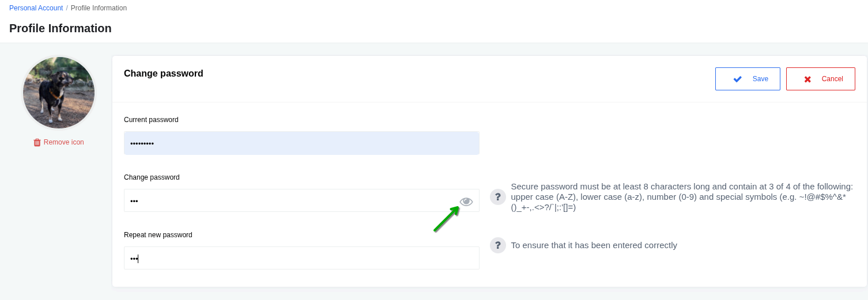
Task: Click the Repeat new password label
Action: pos(158,235)
